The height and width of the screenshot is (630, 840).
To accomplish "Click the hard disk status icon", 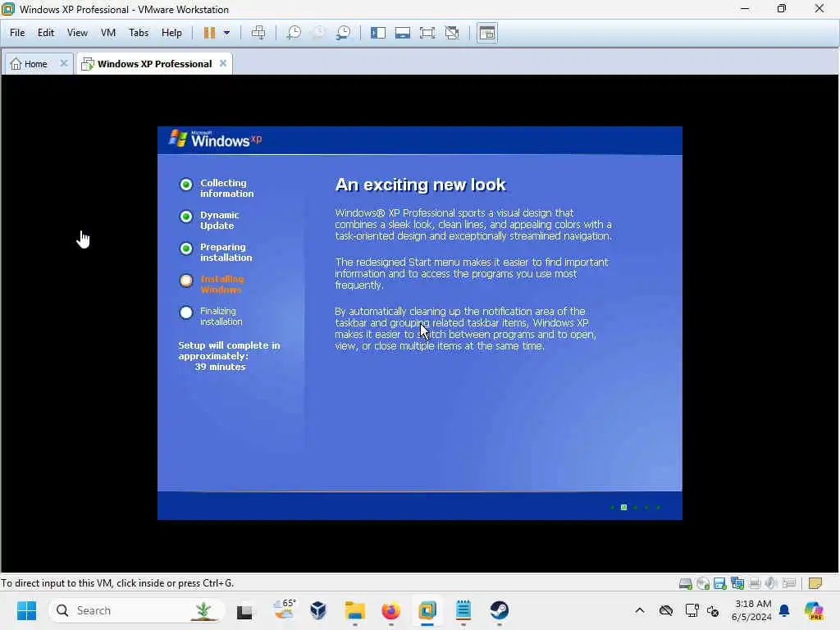I will [x=685, y=583].
